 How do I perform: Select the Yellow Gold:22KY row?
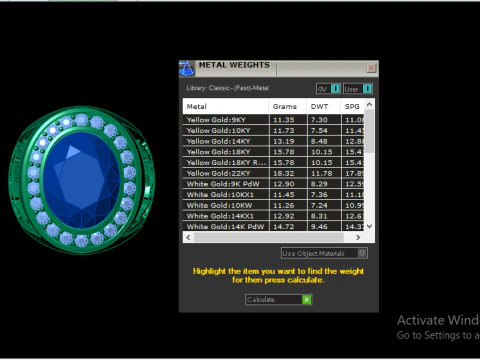pos(273,173)
